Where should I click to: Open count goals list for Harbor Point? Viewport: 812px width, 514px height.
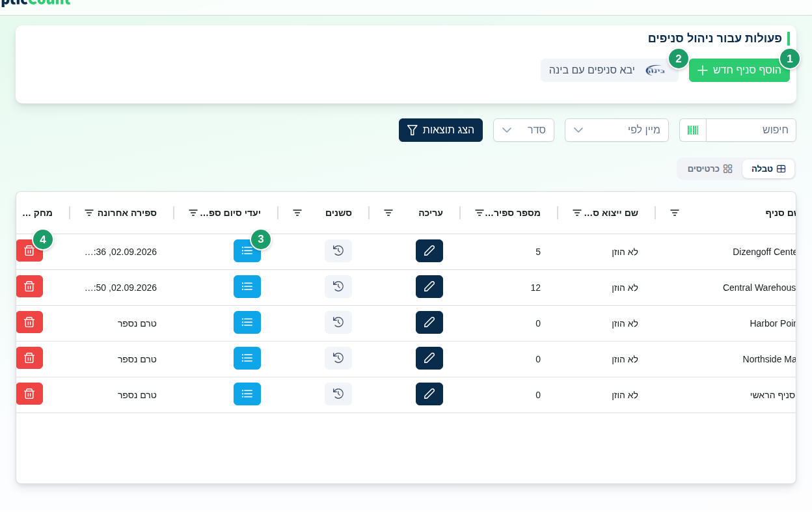click(247, 322)
